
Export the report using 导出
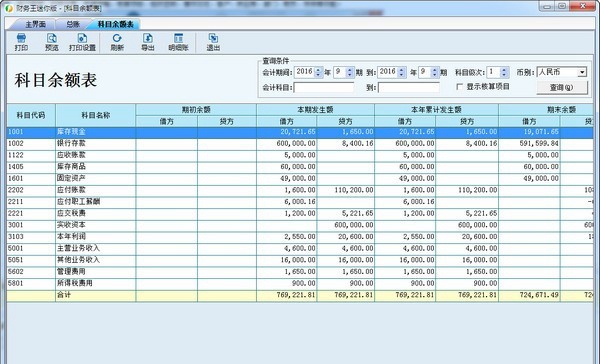pos(148,42)
